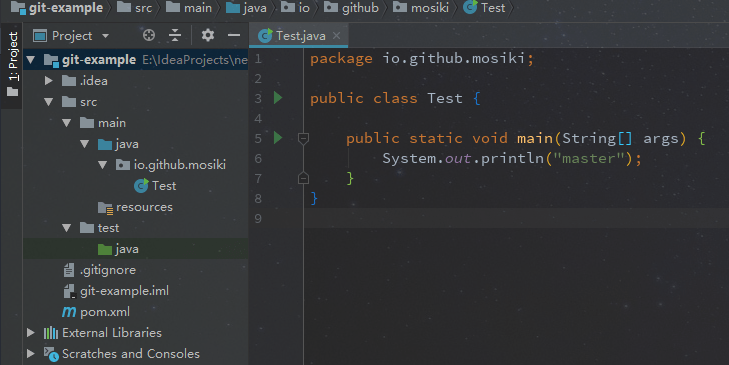
Task: Toggle the 1: Project side tool window
Action: click(x=12, y=64)
